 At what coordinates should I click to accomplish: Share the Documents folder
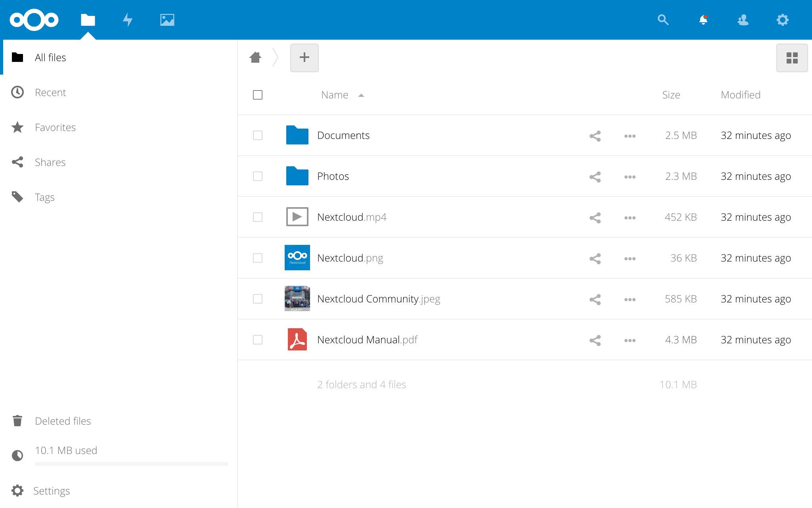tap(595, 136)
